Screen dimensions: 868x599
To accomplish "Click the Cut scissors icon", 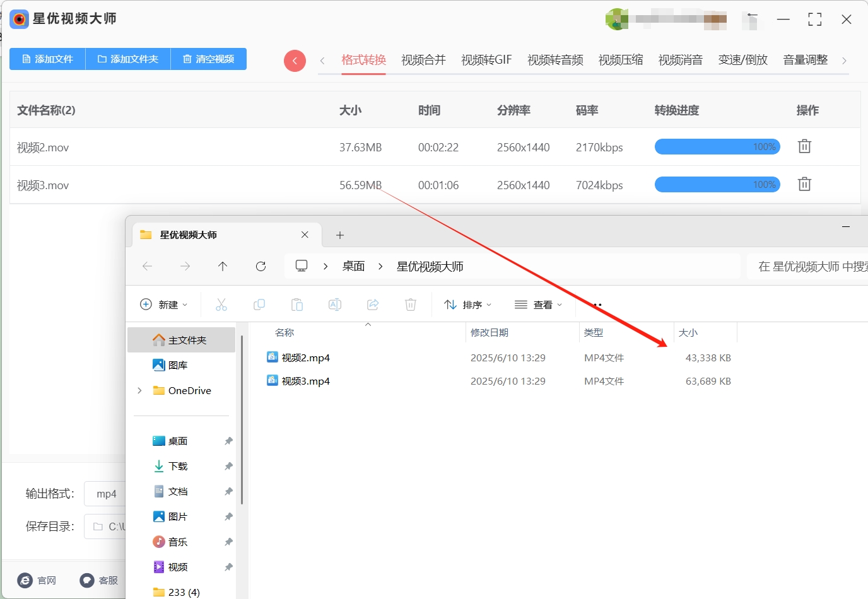I will 221,305.
